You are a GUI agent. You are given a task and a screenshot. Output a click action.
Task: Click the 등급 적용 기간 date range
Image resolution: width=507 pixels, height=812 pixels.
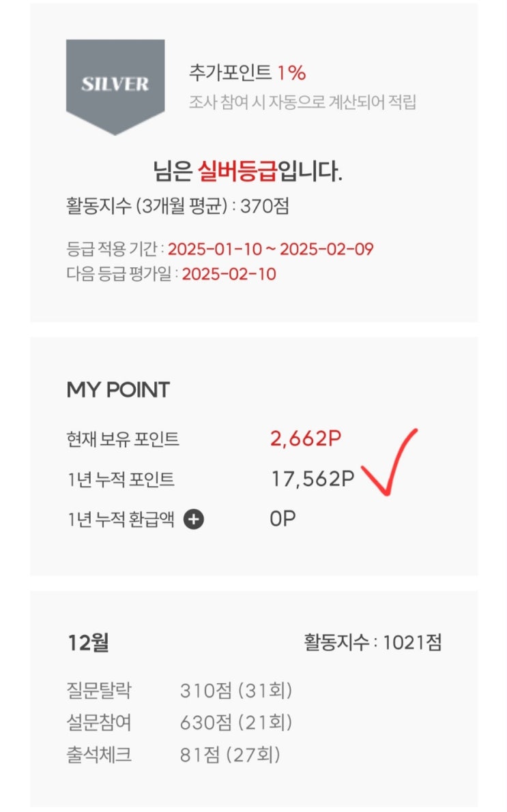pos(271,249)
